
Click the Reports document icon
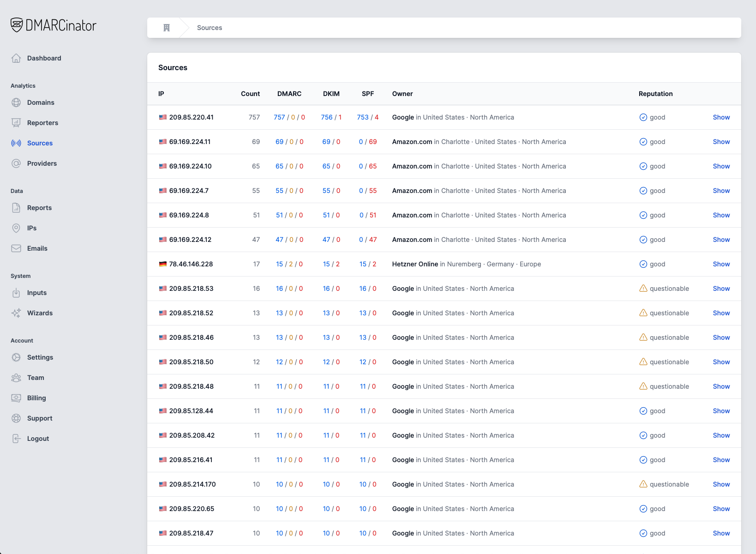(x=16, y=208)
